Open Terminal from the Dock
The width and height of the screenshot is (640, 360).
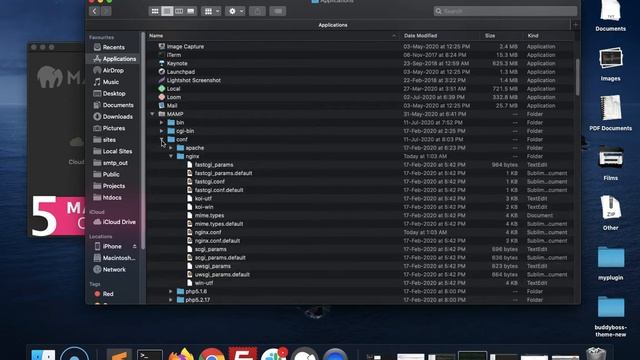150,354
